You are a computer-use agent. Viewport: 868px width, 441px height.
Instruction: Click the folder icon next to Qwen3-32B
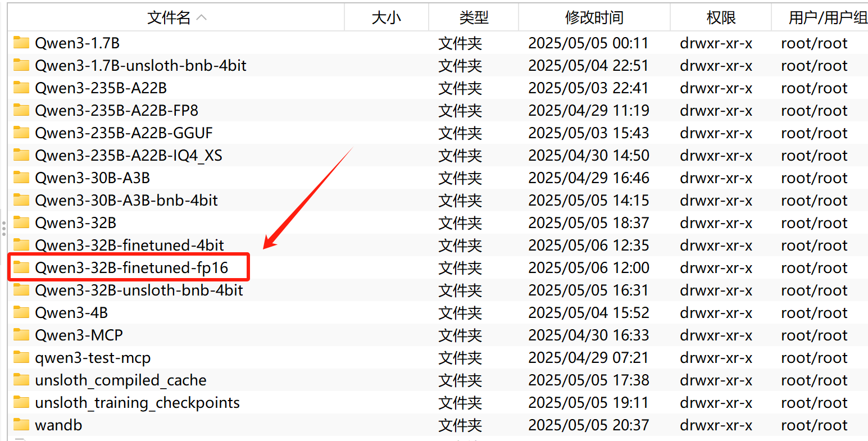tap(21, 222)
